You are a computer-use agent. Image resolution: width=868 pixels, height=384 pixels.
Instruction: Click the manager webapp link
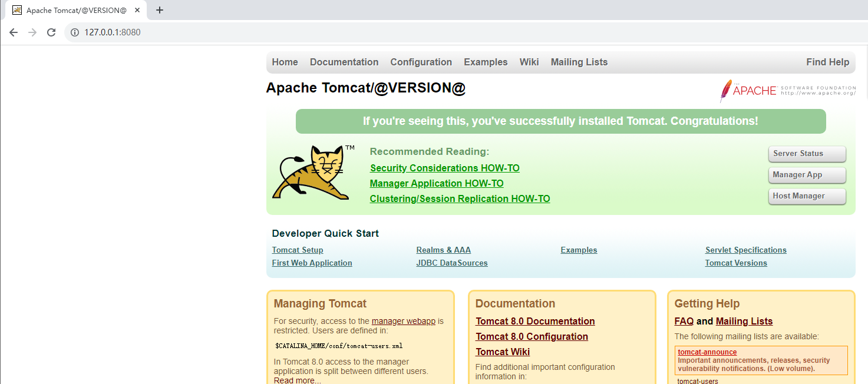point(404,321)
